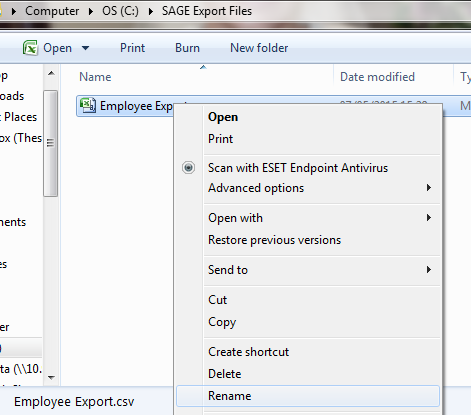Viewport: 471px width, 415px height.
Task: Click OS (C:) in the address breadcrumb
Action: click(120, 11)
